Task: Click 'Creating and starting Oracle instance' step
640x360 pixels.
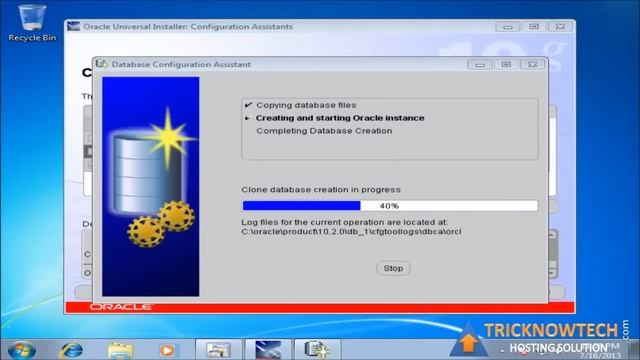Action: [x=340, y=118]
